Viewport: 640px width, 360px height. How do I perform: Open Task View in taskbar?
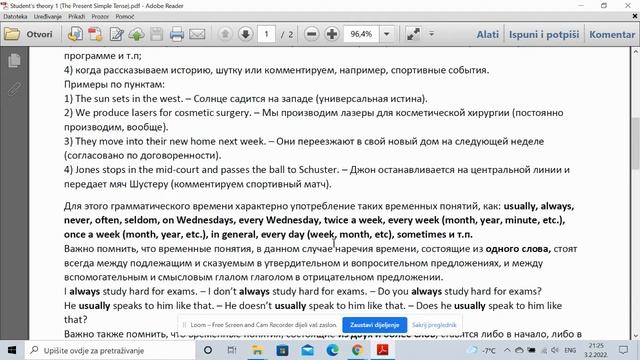232,350
